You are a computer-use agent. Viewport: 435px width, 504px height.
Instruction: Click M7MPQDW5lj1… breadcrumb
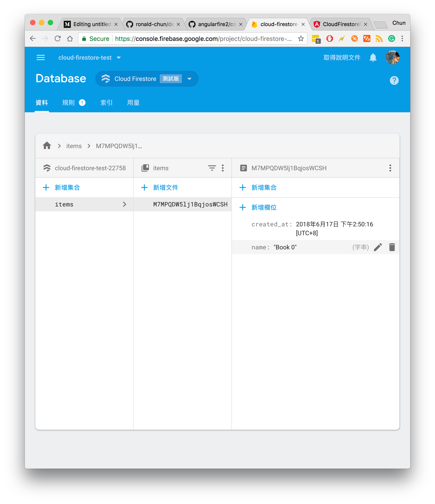119,146
